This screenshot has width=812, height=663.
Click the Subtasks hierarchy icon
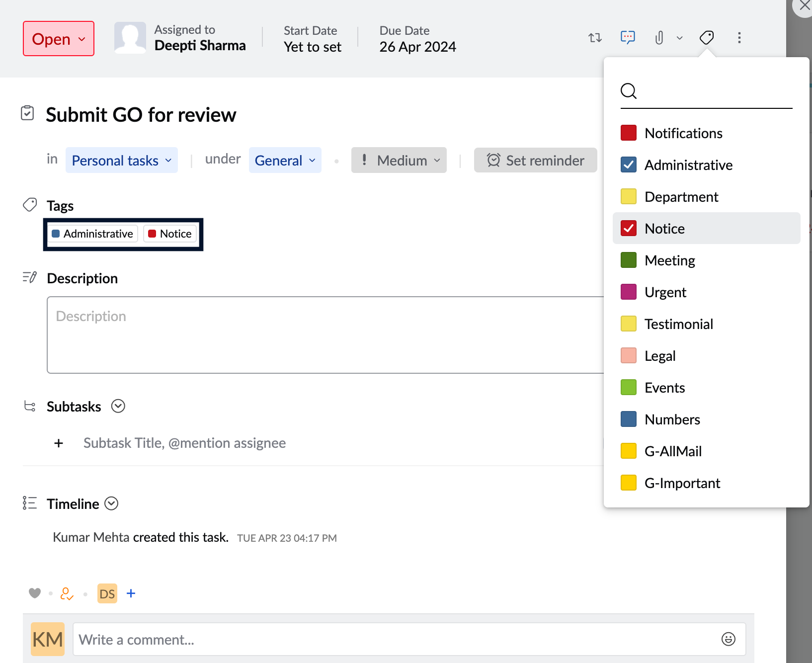pyautogui.click(x=30, y=406)
